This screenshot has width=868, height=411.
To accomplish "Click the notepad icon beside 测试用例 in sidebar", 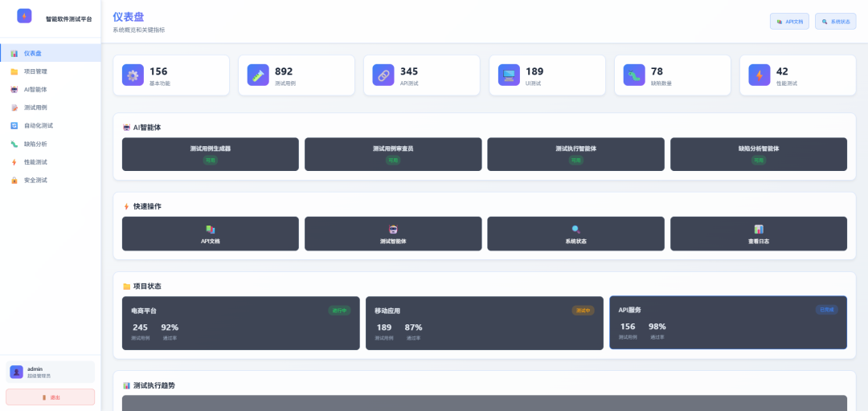I will point(14,108).
